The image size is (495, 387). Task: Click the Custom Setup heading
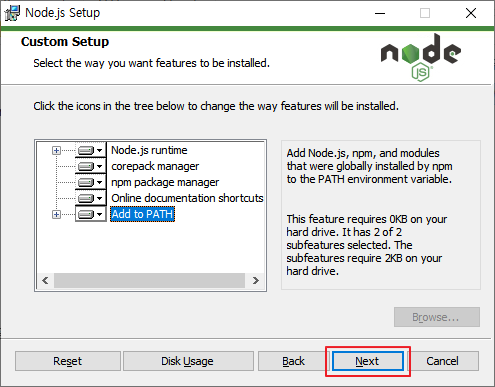click(65, 42)
